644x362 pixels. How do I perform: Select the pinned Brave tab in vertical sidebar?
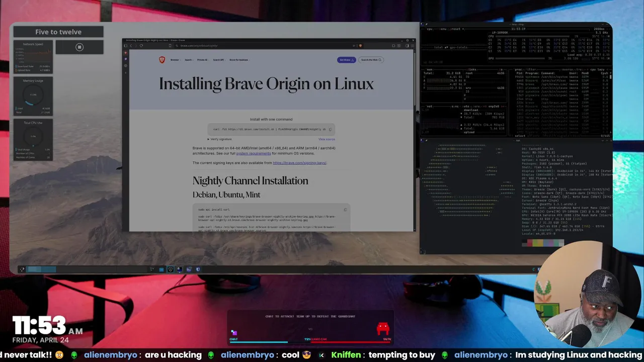click(x=126, y=53)
